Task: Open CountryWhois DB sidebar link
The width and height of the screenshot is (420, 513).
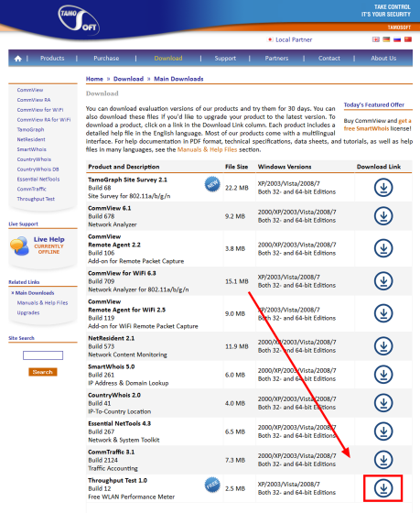Action: [x=38, y=169]
